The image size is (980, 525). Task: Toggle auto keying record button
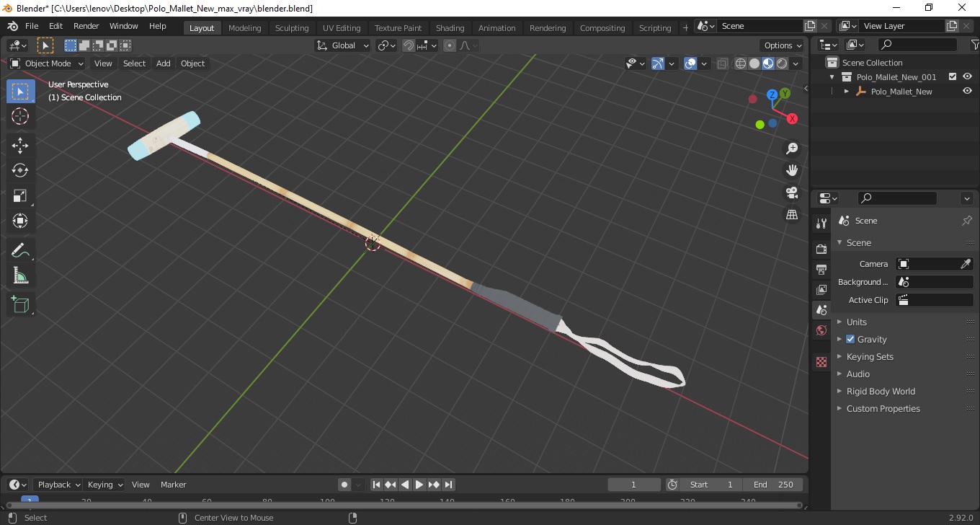click(344, 485)
